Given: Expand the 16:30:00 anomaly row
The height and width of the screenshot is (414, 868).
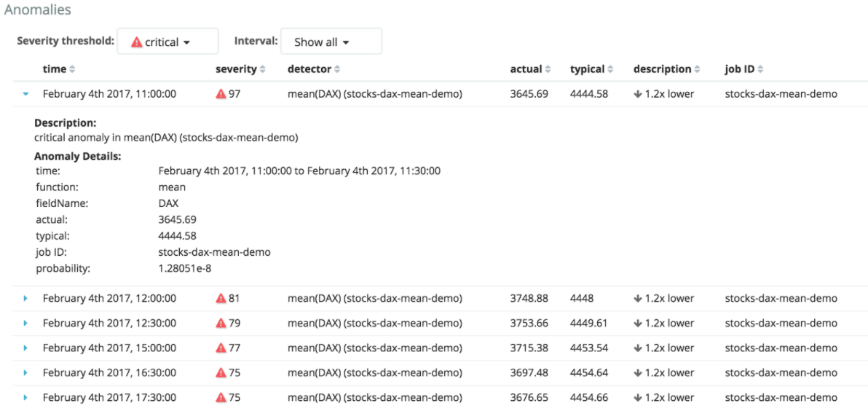Looking at the screenshot, I should pos(25,372).
